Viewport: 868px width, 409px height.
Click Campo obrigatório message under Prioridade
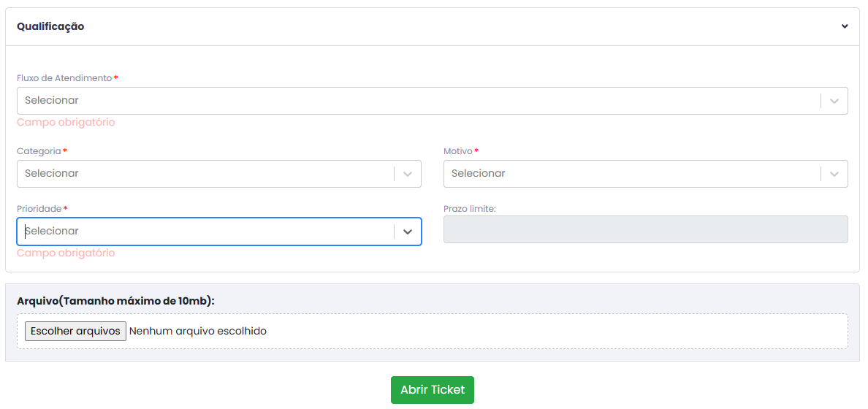[x=66, y=253]
